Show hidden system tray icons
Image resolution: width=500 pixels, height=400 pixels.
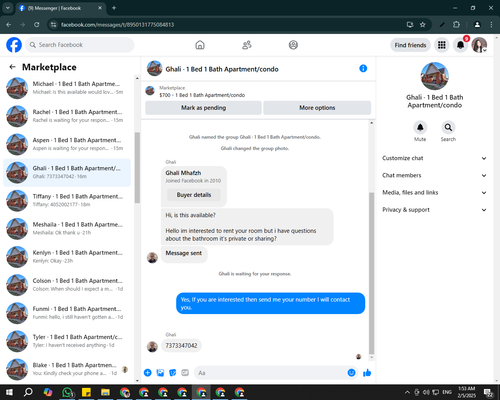(407, 392)
